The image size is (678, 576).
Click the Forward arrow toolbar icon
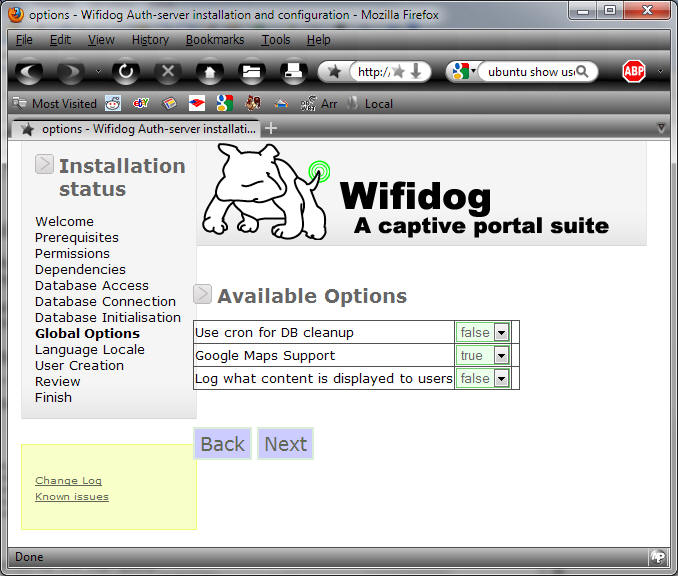pos(71,72)
